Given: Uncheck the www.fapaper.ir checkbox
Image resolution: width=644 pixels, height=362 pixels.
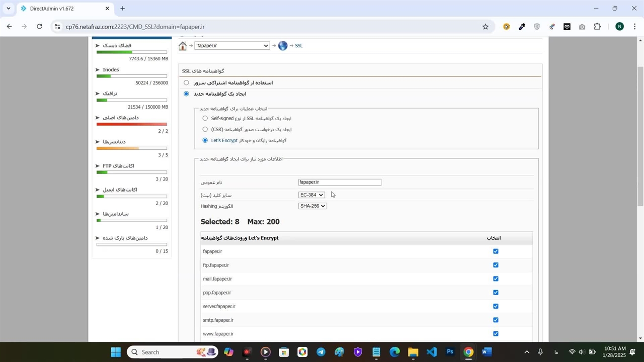Looking at the screenshot, I should [x=496, y=334].
